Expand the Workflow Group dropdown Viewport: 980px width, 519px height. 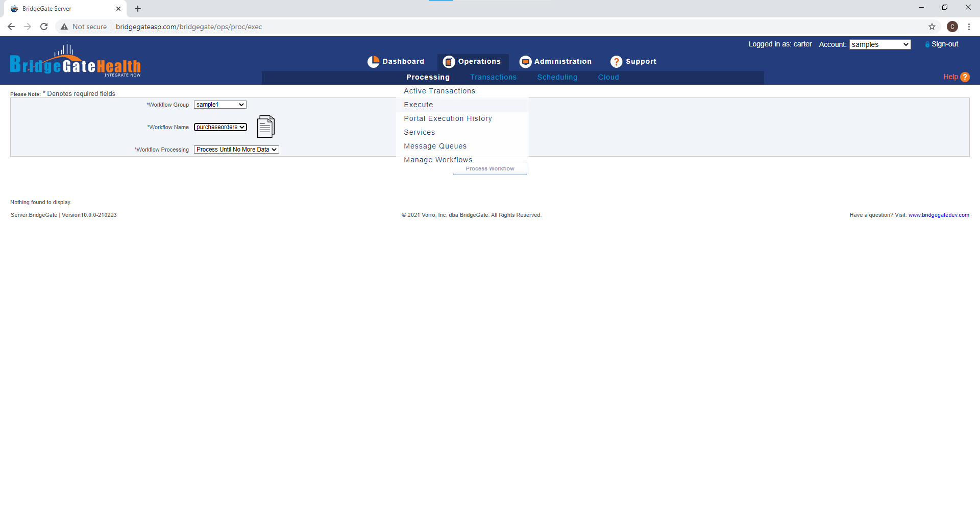click(220, 105)
